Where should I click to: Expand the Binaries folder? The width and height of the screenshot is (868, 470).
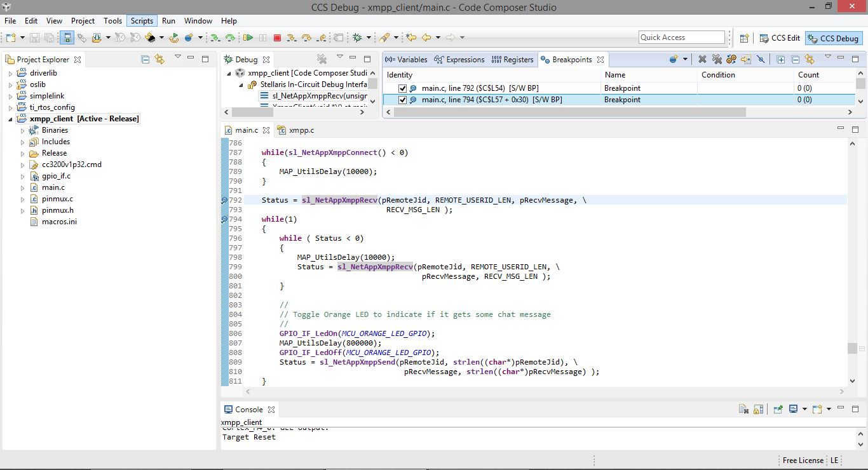[x=22, y=130]
